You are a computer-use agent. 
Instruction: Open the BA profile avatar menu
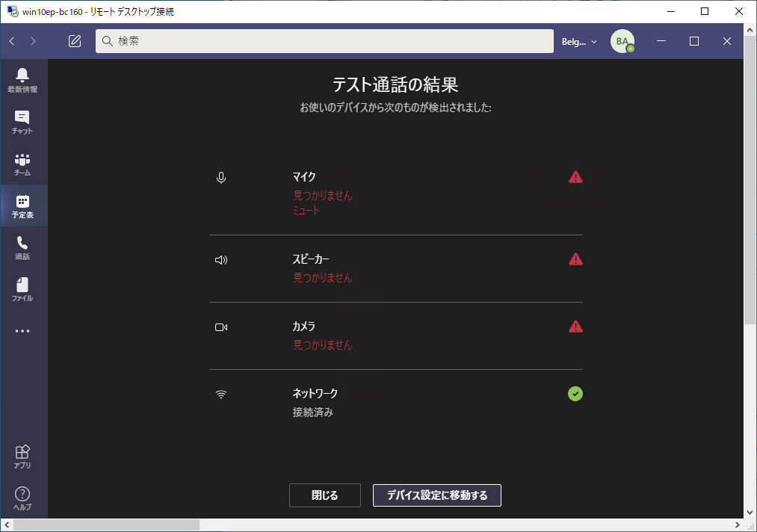(622, 41)
